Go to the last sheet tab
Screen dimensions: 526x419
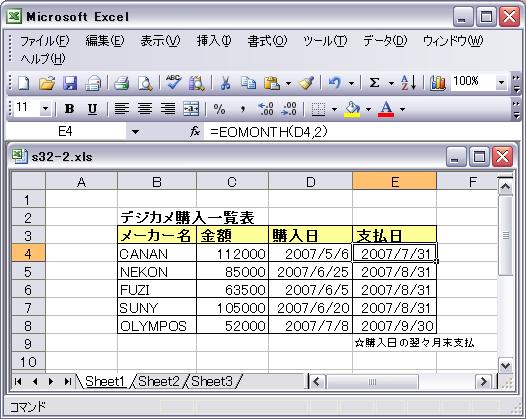(68, 382)
